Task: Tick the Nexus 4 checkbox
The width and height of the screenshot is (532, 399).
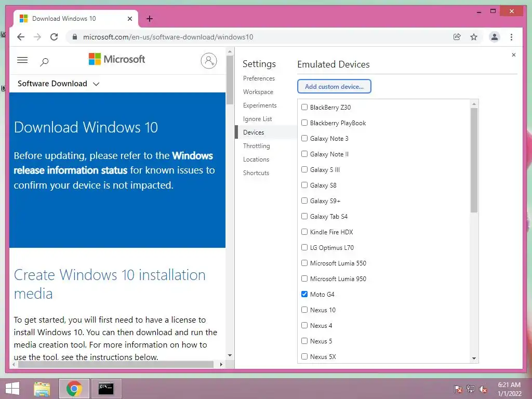Action: 304,325
